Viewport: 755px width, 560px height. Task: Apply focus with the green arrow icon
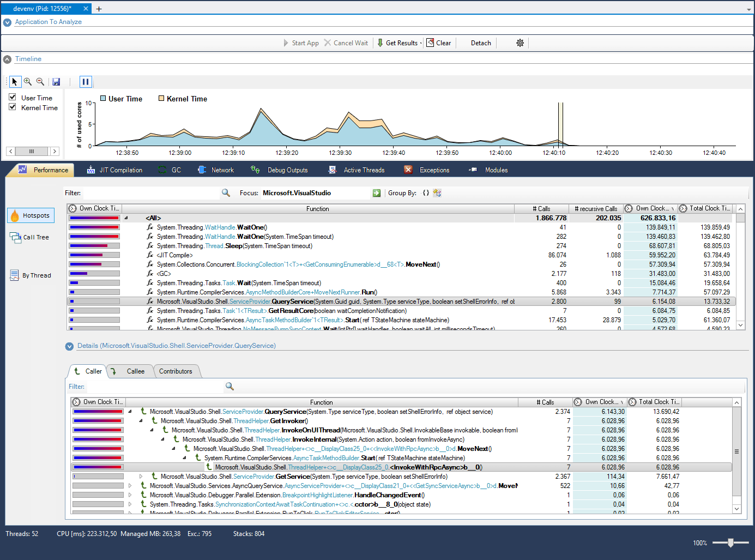pyautogui.click(x=377, y=193)
